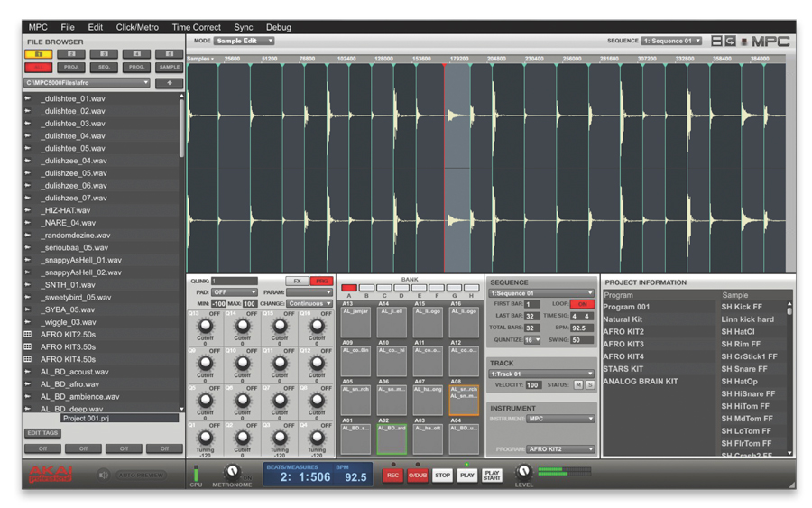Image resolution: width=812 pixels, height=508 pixels.
Task: Open the Sample Edit mode dropdown
Action: [245, 41]
